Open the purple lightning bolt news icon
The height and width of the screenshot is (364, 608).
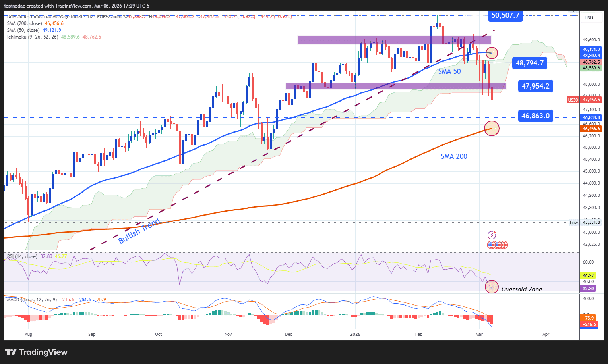click(492, 235)
